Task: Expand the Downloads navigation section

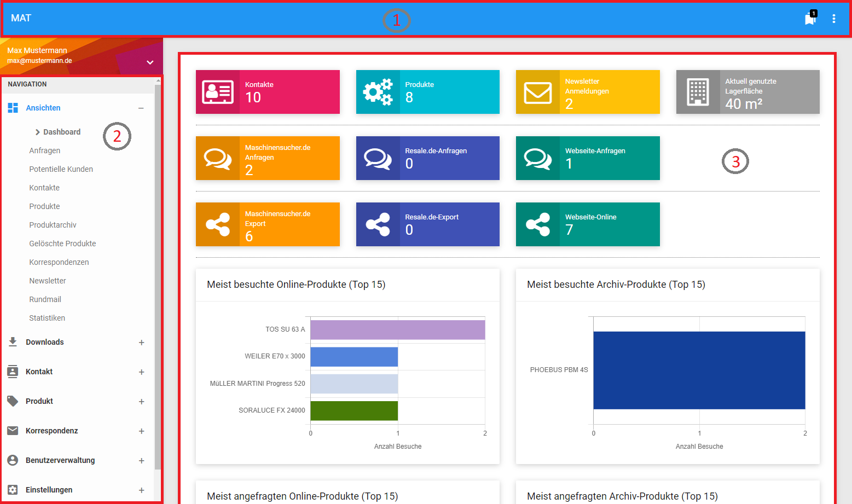Action: (141, 343)
